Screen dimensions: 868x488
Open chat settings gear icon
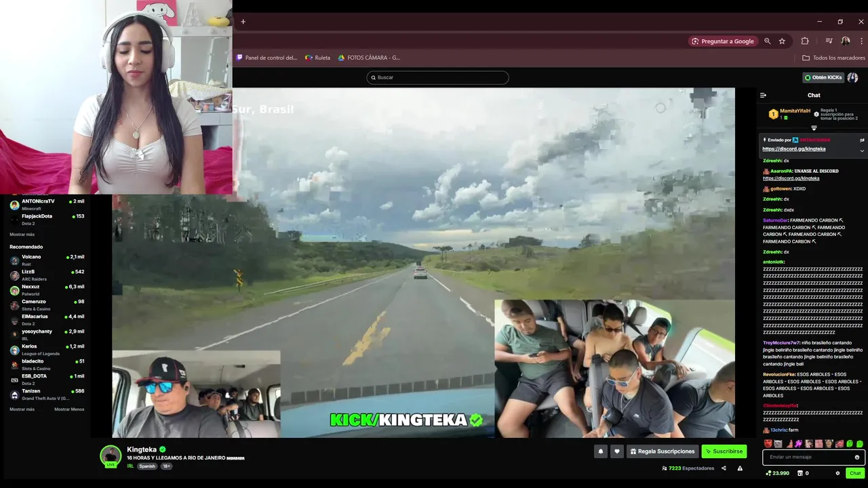click(x=837, y=473)
